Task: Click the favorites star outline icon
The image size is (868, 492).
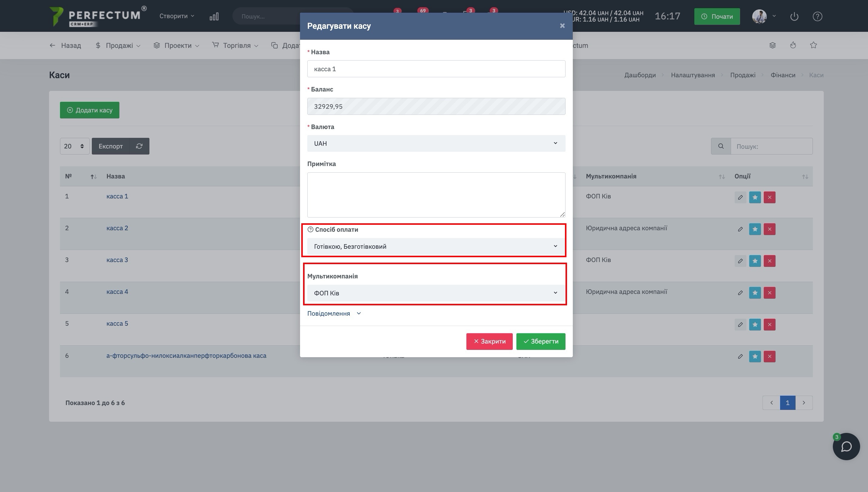Action: click(813, 45)
